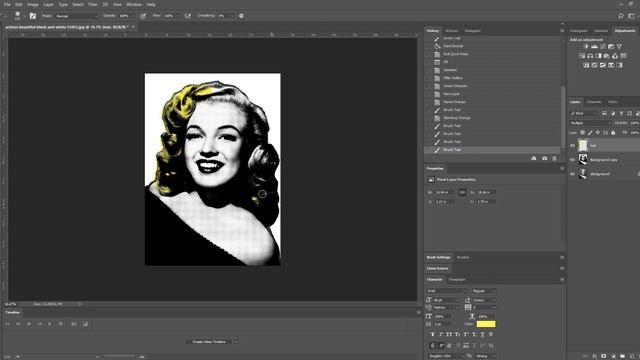Add Brightness/Contrast adjustment icon
Image resolution: width=640 pixels, height=360 pixels.
pyautogui.click(x=586, y=47)
